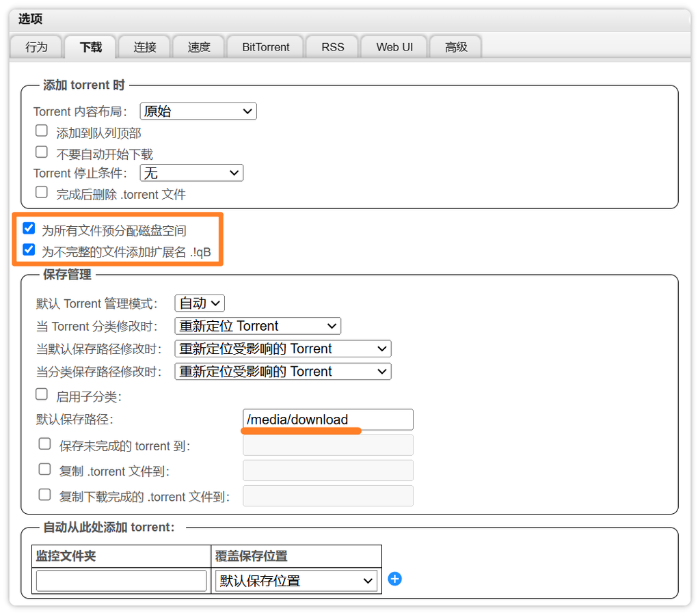
Task: Switch to the BitTorrent tab
Action: (265, 46)
